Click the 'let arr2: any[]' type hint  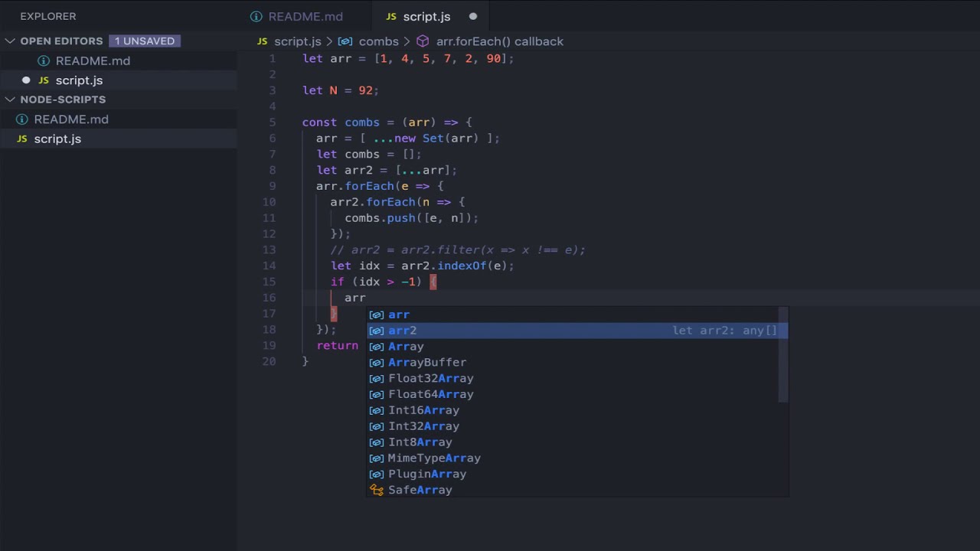(x=724, y=331)
